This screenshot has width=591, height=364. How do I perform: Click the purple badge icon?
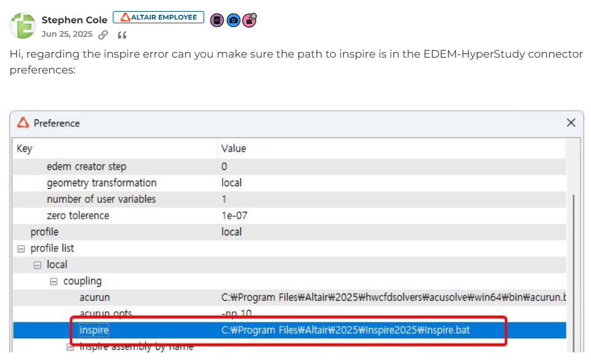click(x=217, y=20)
